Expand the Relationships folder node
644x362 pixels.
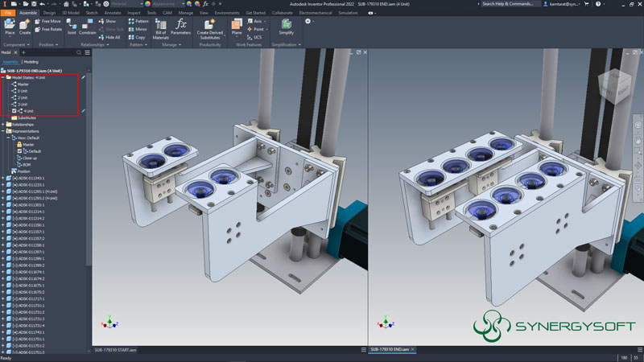pyautogui.click(x=3, y=125)
